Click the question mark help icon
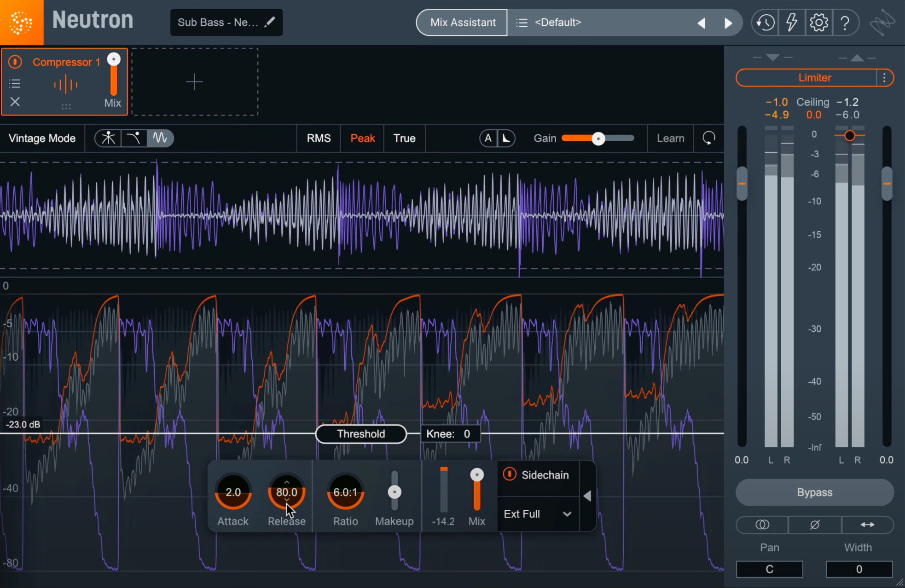 pyautogui.click(x=845, y=23)
